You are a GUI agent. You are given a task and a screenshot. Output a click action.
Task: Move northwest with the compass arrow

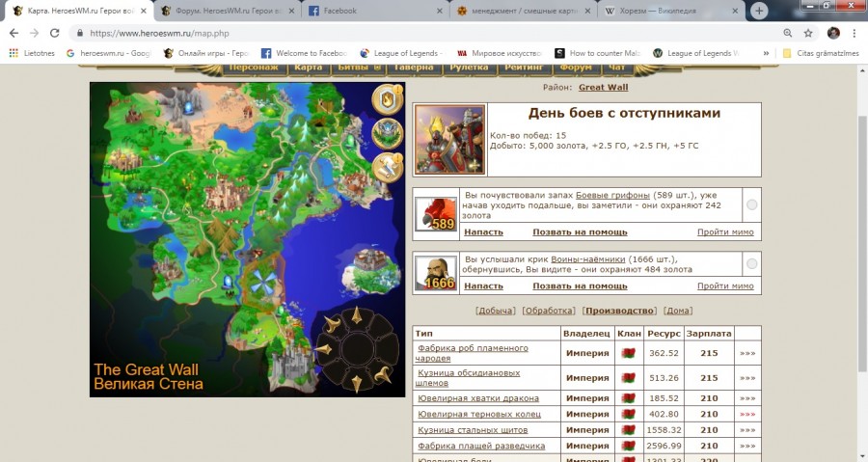point(332,324)
